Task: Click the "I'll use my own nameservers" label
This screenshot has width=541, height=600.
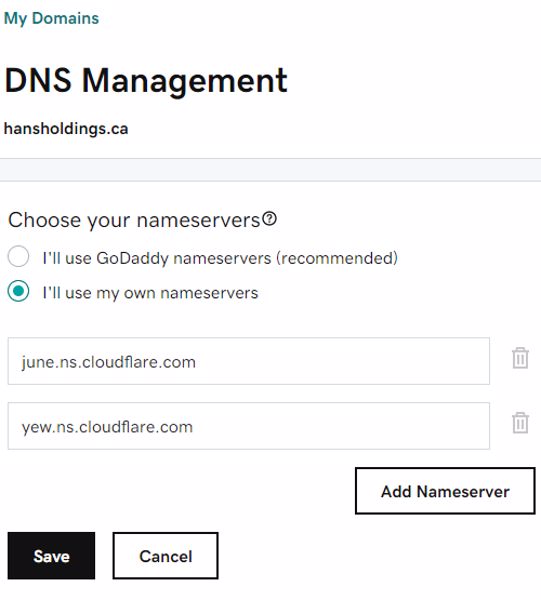Action: coord(150,293)
